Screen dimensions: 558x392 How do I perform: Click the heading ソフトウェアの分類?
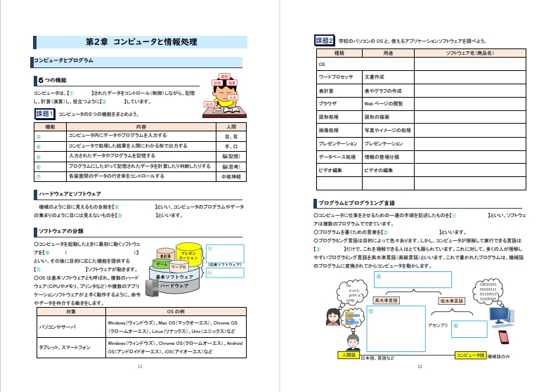pos(61,231)
